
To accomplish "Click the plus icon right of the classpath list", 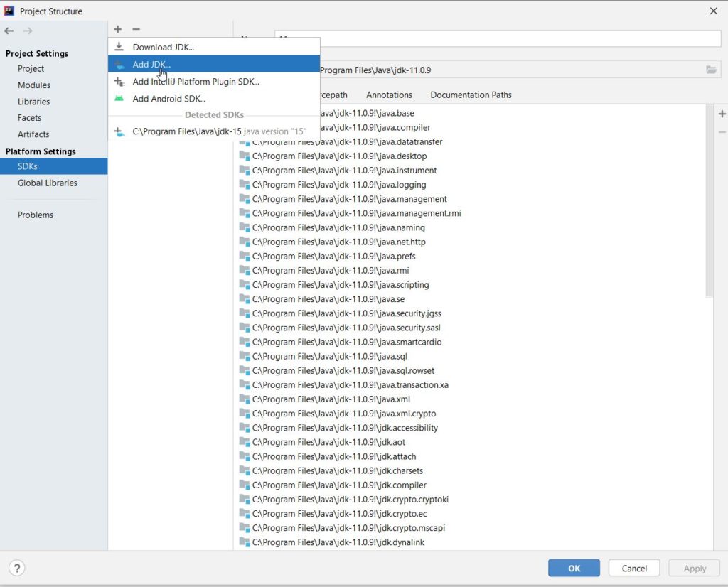I will pyautogui.click(x=722, y=113).
